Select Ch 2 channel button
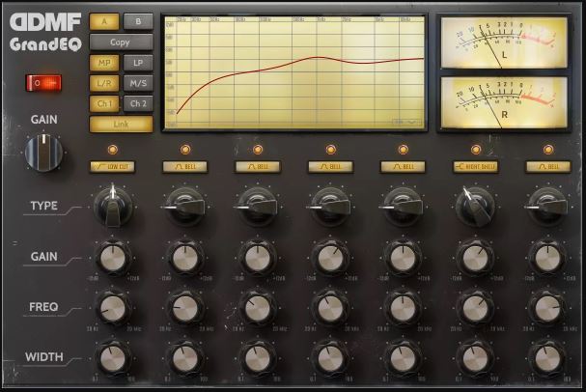Screen dimensions: 586x392 click(138, 103)
